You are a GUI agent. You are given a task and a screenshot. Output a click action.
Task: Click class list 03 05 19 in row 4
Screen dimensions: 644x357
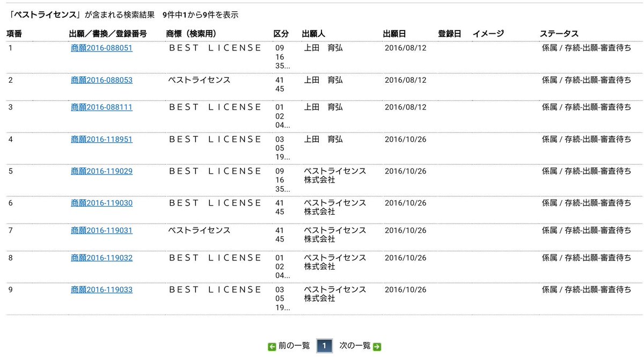click(x=282, y=149)
